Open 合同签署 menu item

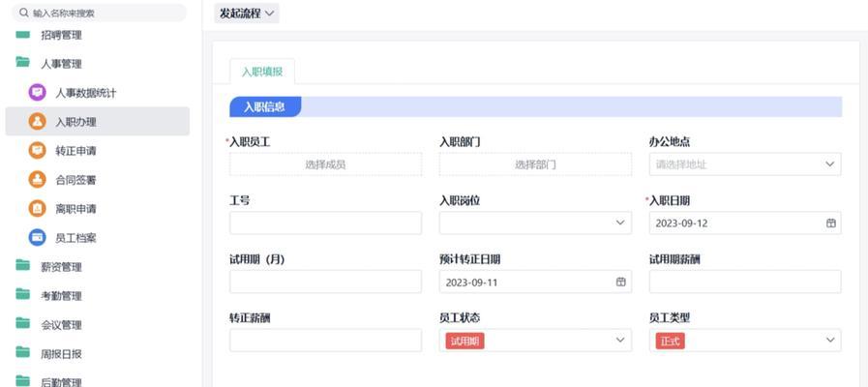[75, 180]
